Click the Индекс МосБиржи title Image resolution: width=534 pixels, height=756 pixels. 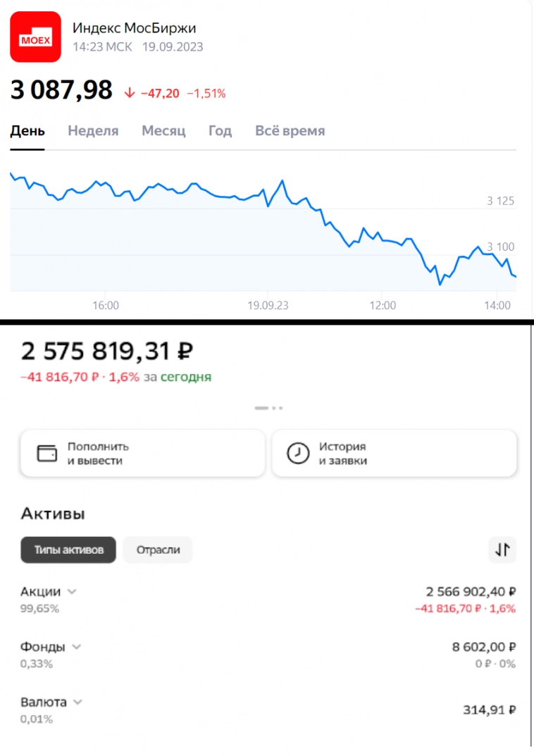tap(135, 28)
